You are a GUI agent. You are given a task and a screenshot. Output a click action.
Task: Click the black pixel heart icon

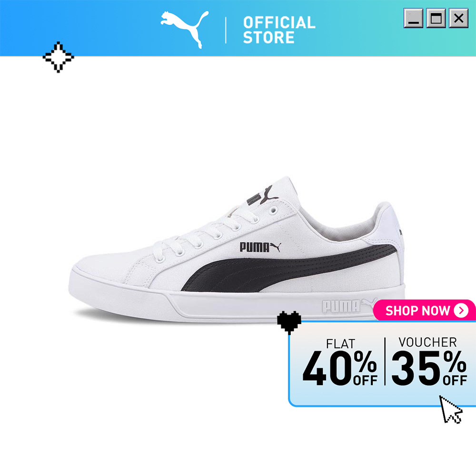(x=289, y=323)
